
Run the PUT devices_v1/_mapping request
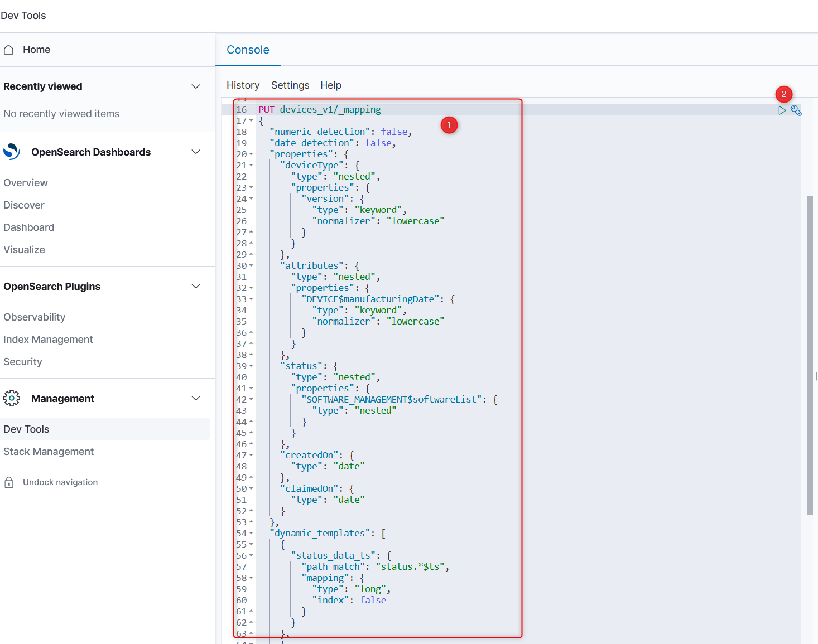tap(782, 110)
